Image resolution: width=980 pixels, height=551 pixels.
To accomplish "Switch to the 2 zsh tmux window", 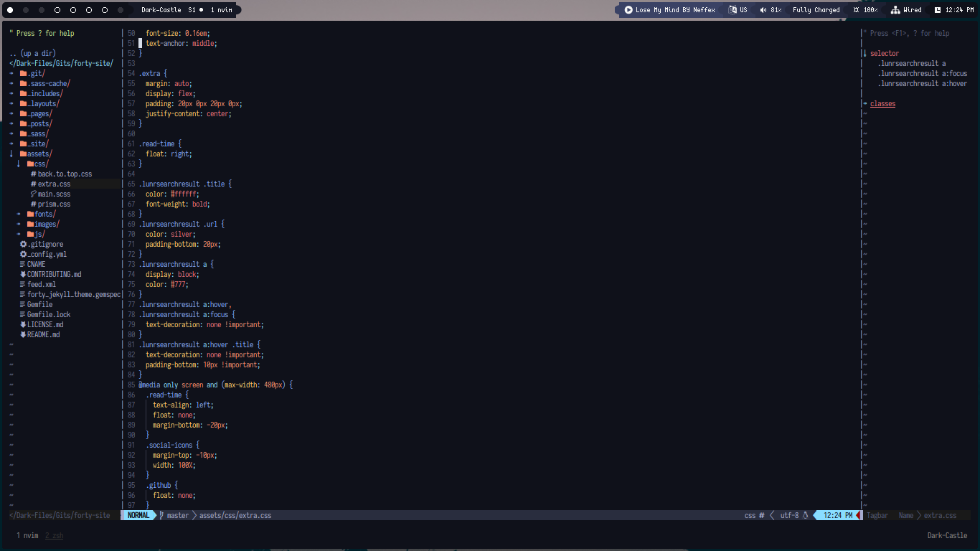I will point(54,535).
